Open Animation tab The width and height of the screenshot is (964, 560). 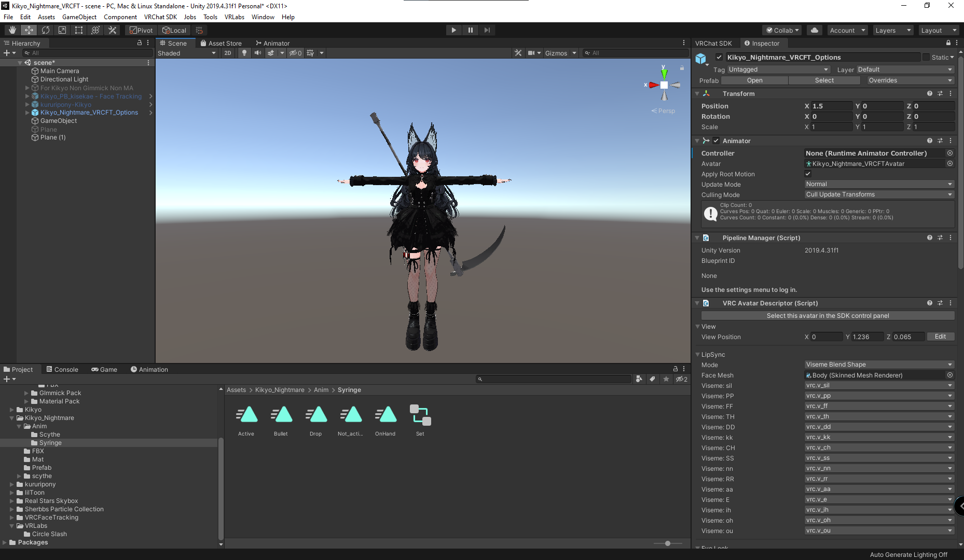149,369
